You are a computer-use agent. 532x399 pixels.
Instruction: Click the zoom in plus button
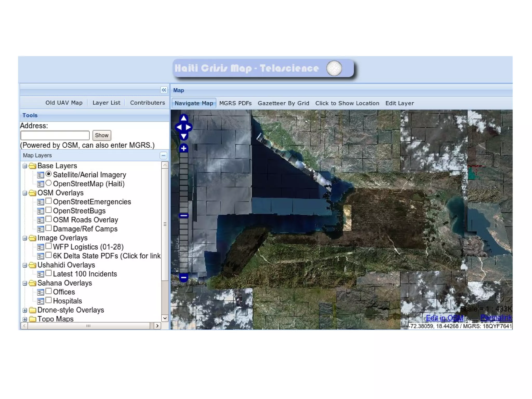184,148
